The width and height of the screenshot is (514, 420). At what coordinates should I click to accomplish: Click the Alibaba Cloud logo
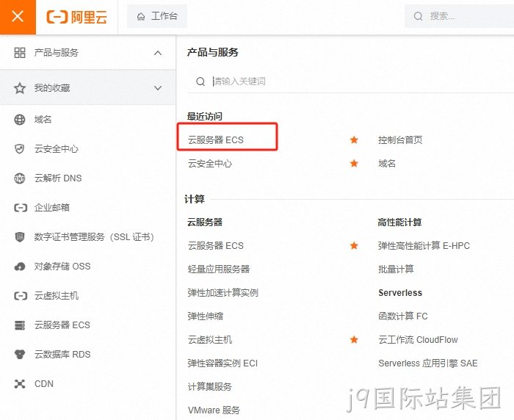[76, 17]
